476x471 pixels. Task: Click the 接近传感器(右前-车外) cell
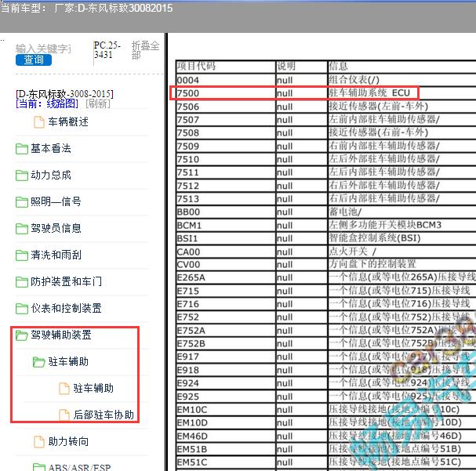(379, 132)
